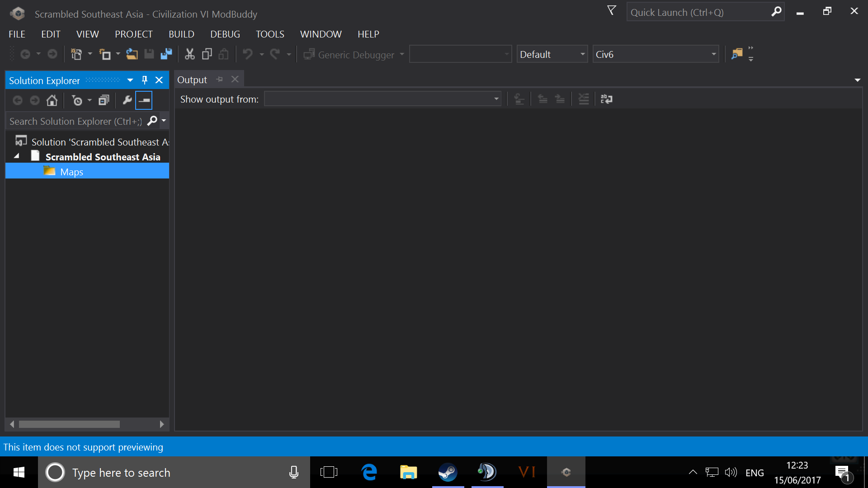This screenshot has height=488, width=868.
Task: Click Home icon in Solution Explorer
Action: click(52, 100)
